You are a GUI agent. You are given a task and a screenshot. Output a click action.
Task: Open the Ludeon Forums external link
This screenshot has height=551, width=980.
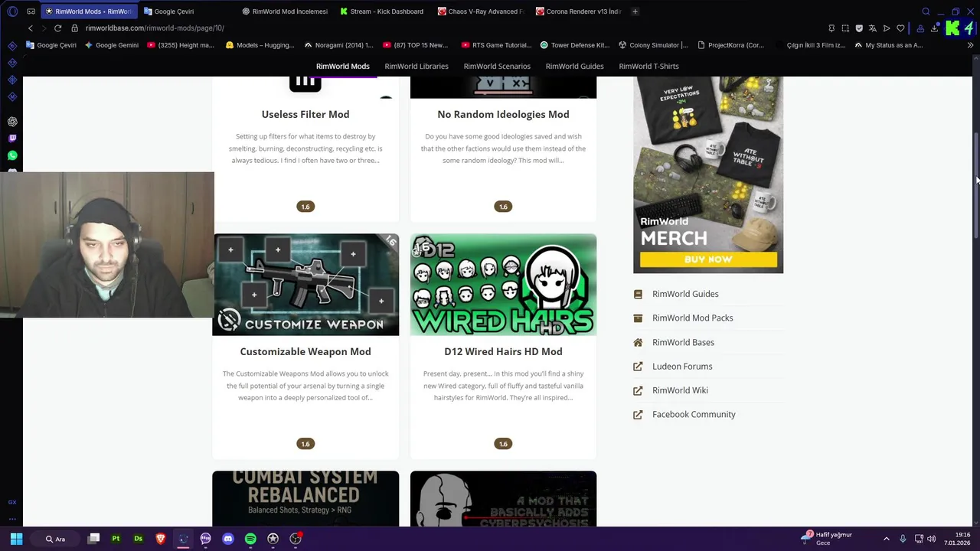click(682, 367)
